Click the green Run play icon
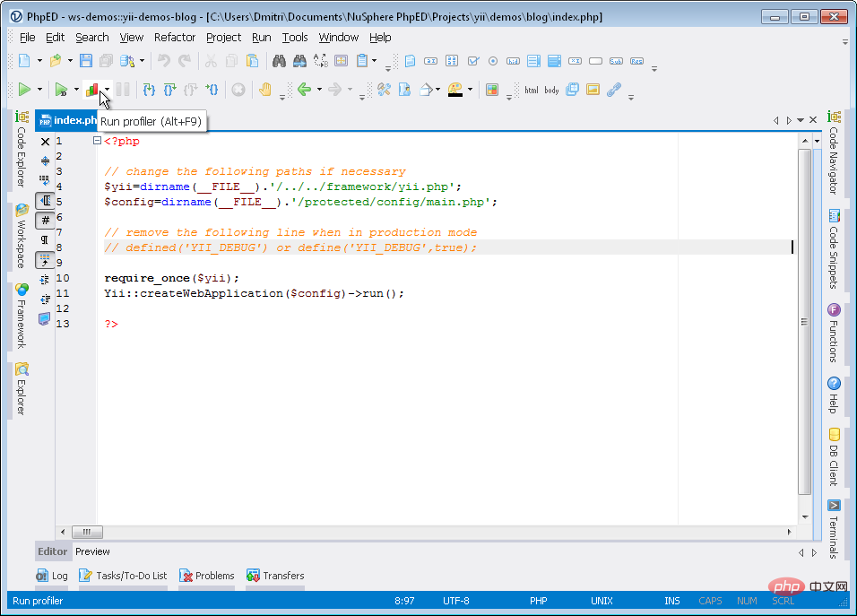Viewport: 857px width, 616px height. (x=24, y=89)
